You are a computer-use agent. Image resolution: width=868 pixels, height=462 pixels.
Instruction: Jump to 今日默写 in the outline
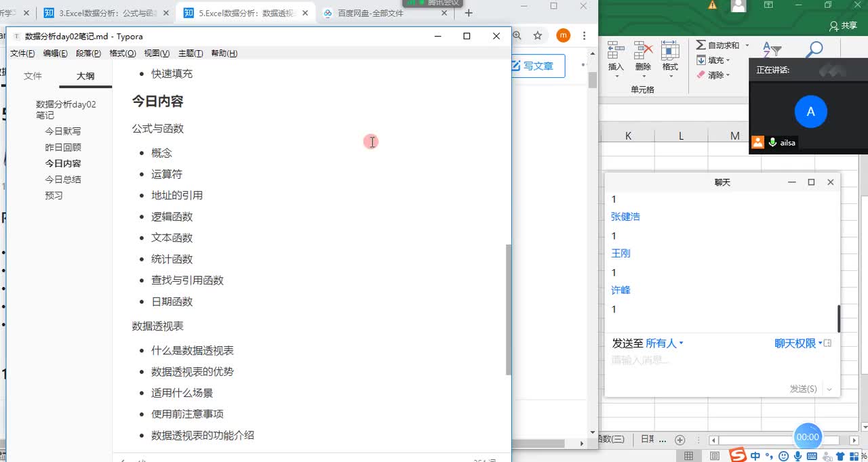click(x=63, y=131)
